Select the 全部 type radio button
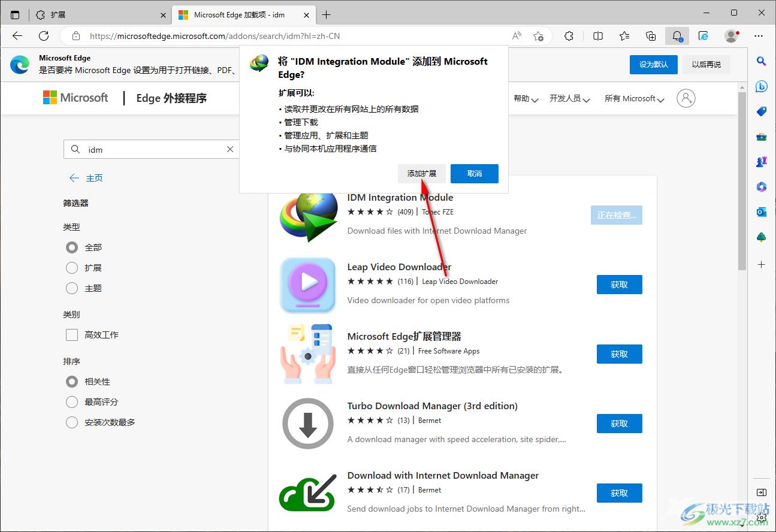Viewport: 776px width, 532px height. click(72, 247)
